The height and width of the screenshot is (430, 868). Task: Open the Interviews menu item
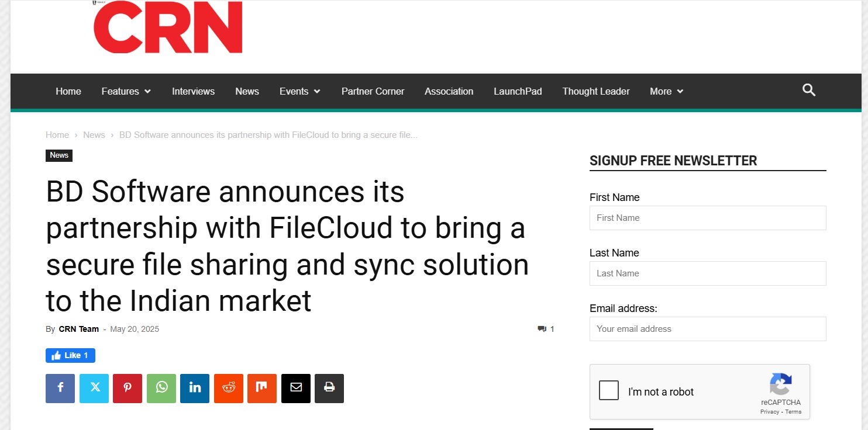[193, 91]
